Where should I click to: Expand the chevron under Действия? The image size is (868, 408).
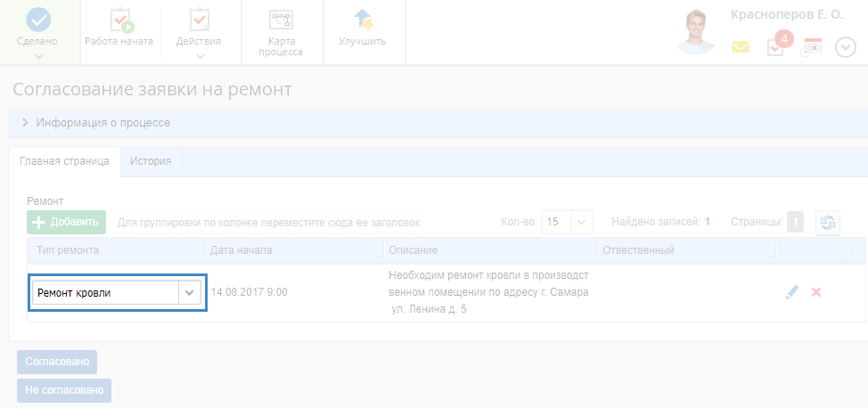[x=200, y=56]
